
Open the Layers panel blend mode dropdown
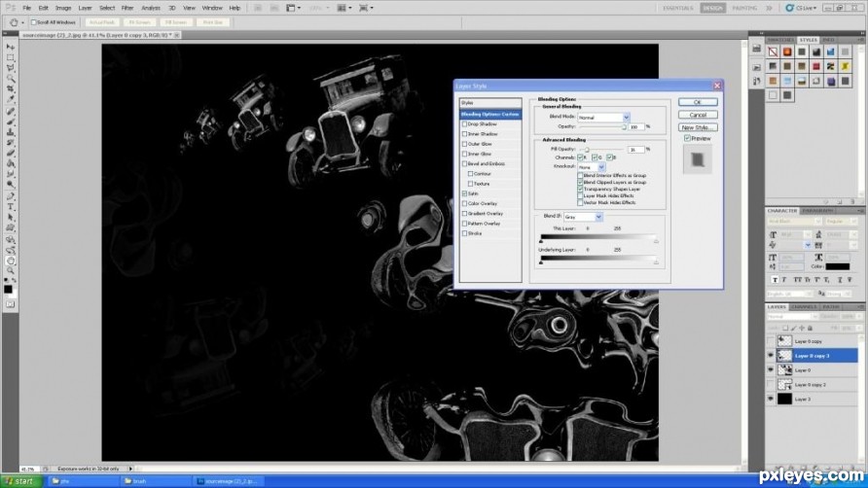792,317
